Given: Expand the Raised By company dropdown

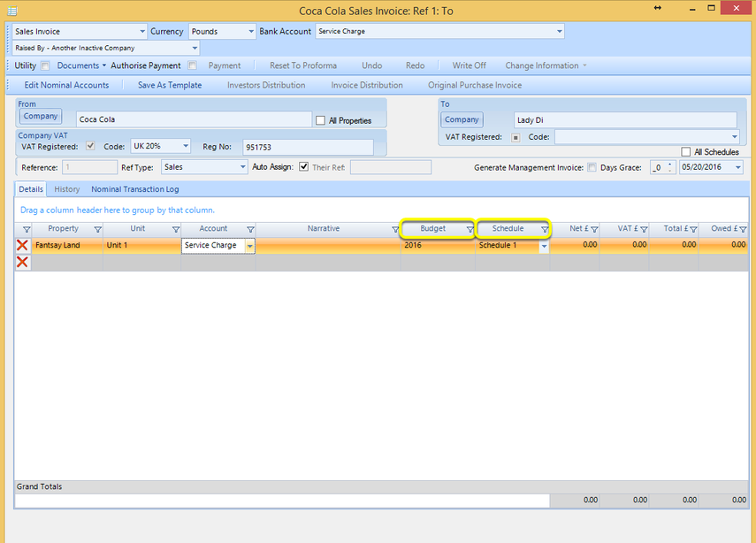Looking at the screenshot, I should click(x=195, y=48).
